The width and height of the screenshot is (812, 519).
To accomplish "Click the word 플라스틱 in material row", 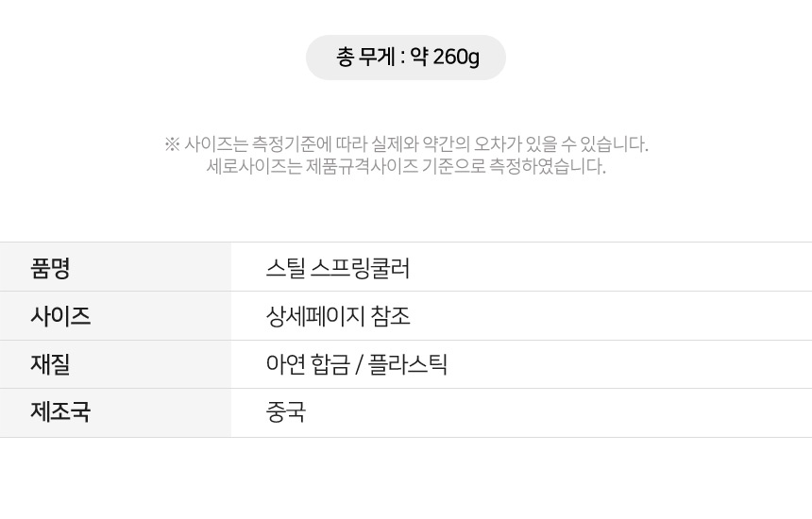I will [x=408, y=364].
